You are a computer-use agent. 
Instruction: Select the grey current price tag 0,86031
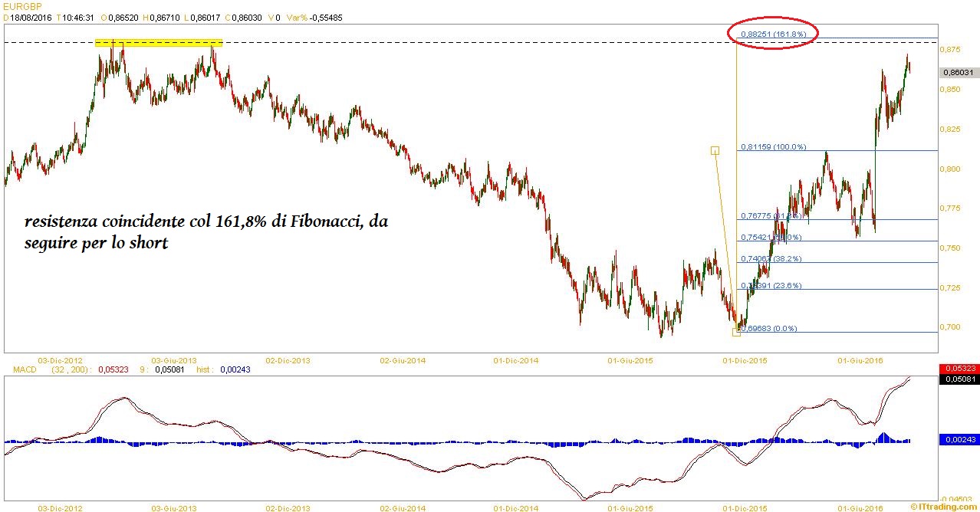click(957, 72)
